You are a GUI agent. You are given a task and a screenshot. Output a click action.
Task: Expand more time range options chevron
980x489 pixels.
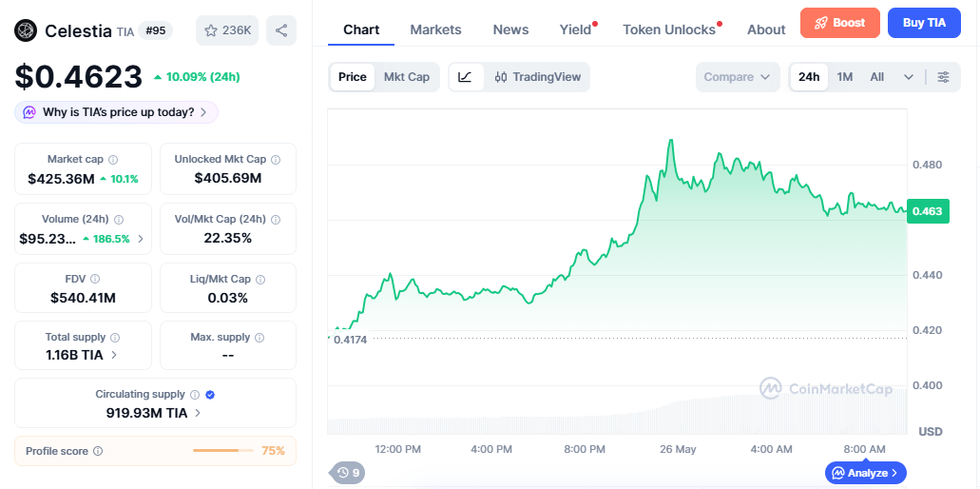tap(909, 77)
